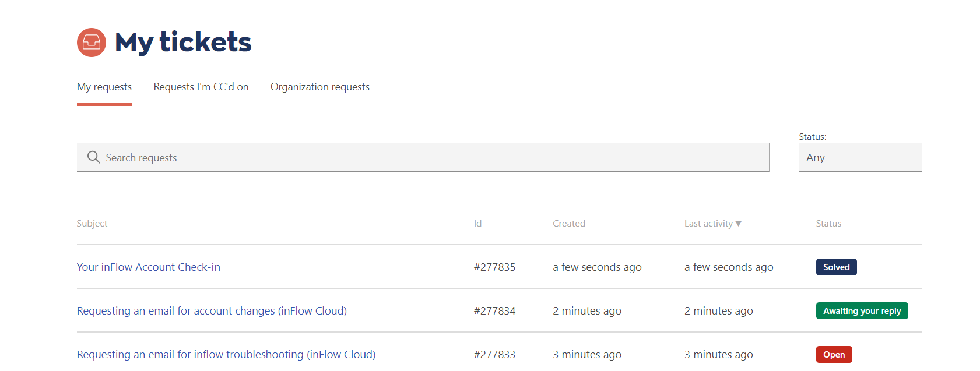Image resolution: width=980 pixels, height=371 pixels.
Task: Open the Status Any dropdown
Action: pos(860,157)
